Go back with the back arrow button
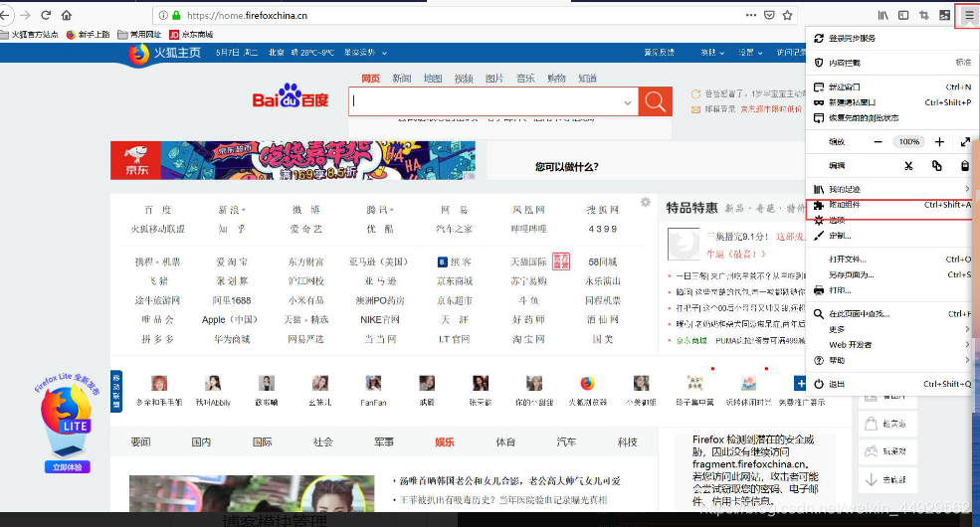 4,15
